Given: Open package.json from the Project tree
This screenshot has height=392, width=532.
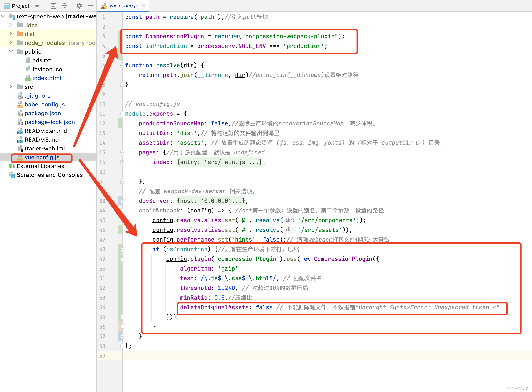Looking at the screenshot, I should point(43,113).
